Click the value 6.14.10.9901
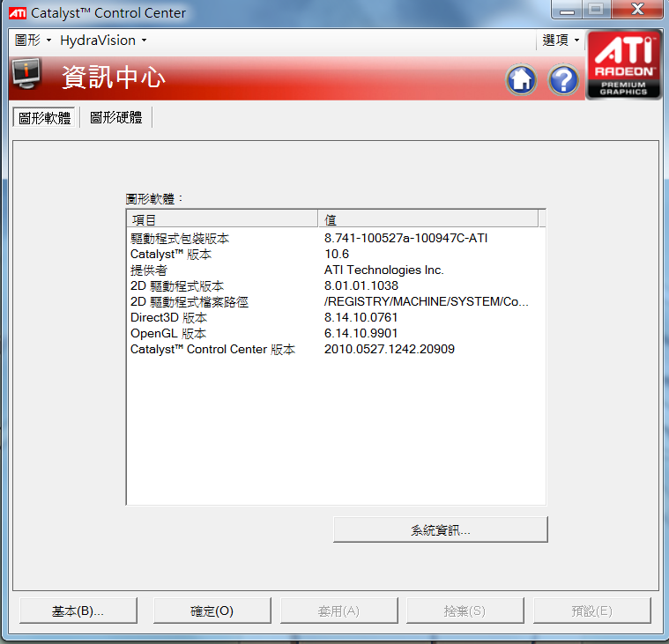The height and width of the screenshot is (644, 669). tap(361, 333)
